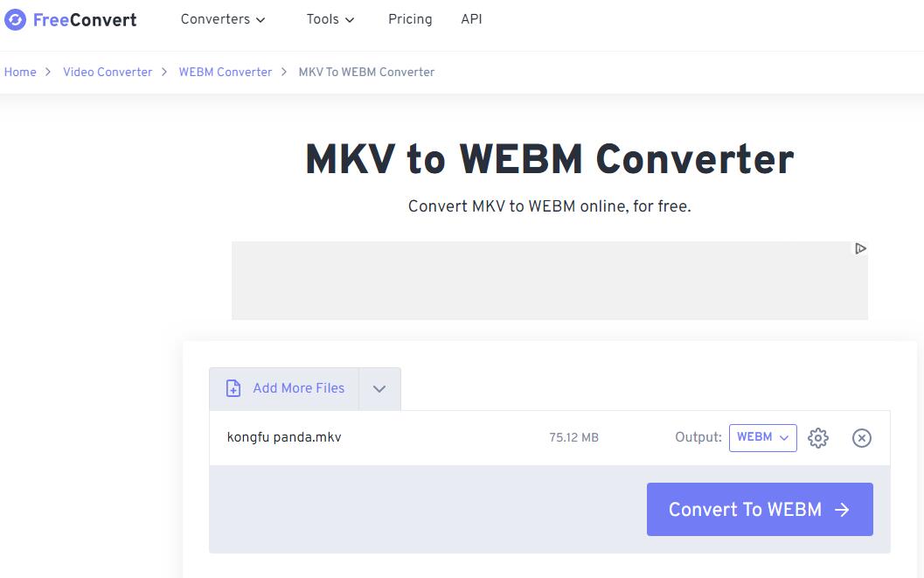
Task: Click the AdChoices icon on the banner
Action: coord(860,249)
